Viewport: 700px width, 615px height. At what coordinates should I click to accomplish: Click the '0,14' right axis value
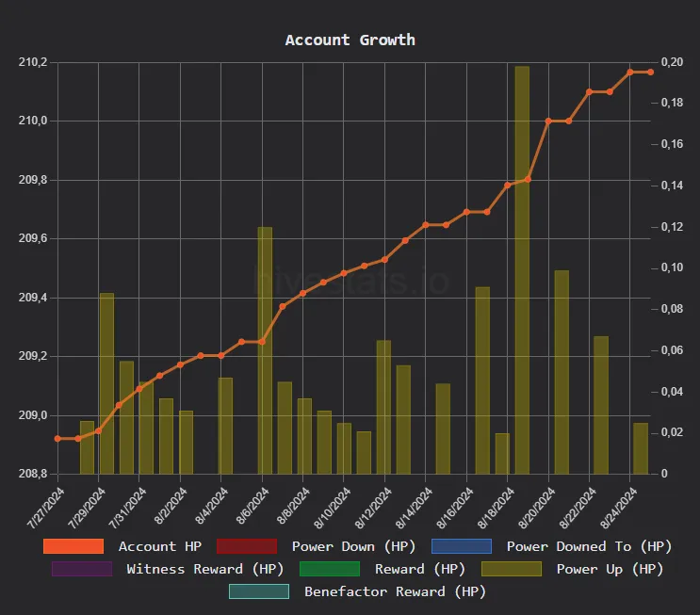(x=672, y=186)
